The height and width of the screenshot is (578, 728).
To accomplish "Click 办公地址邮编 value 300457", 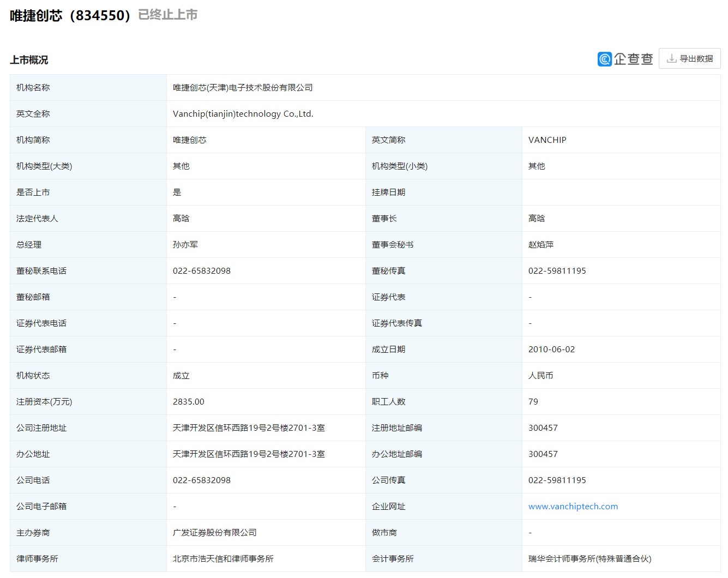I will click(x=543, y=454).
